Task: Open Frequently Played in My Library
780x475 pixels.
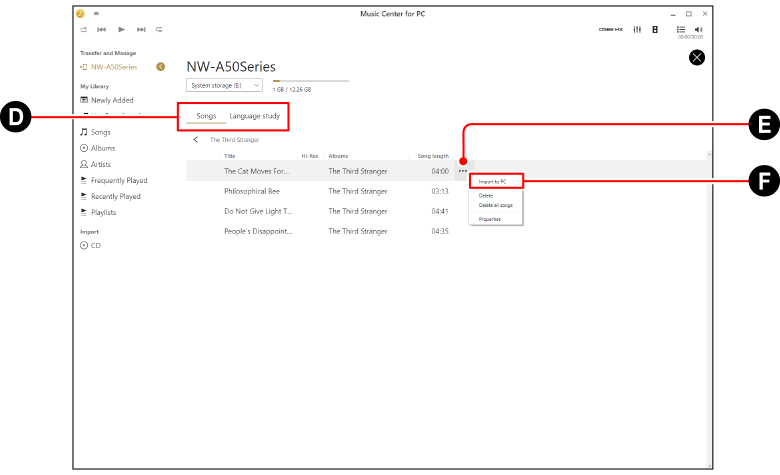Action: pos(119,181)
